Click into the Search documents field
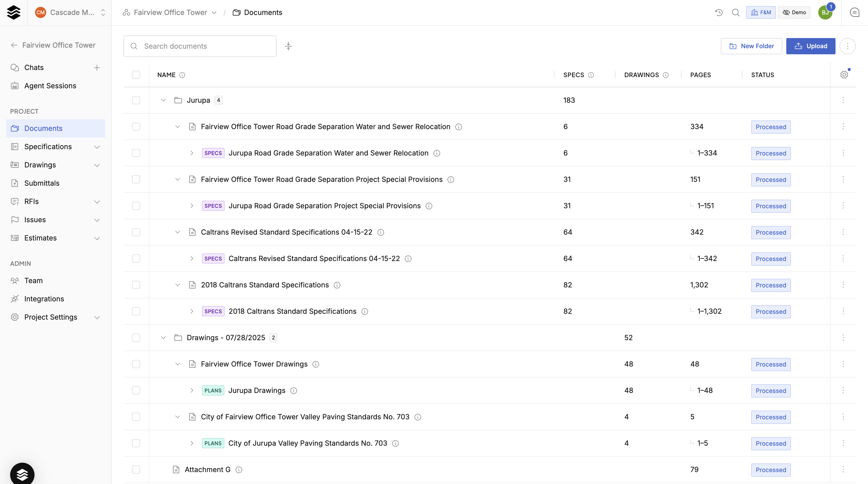Screen dimensions: 868x484 [200, 46]
